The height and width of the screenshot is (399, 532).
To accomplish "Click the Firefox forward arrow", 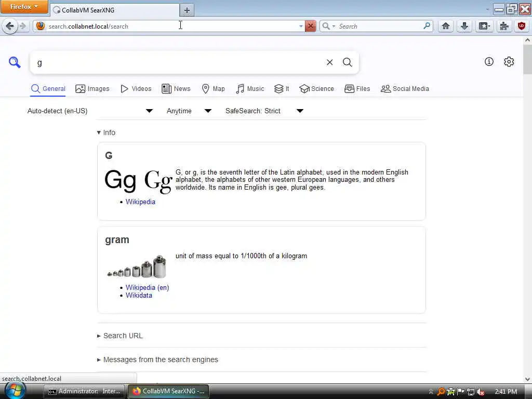I will [22, 26].
